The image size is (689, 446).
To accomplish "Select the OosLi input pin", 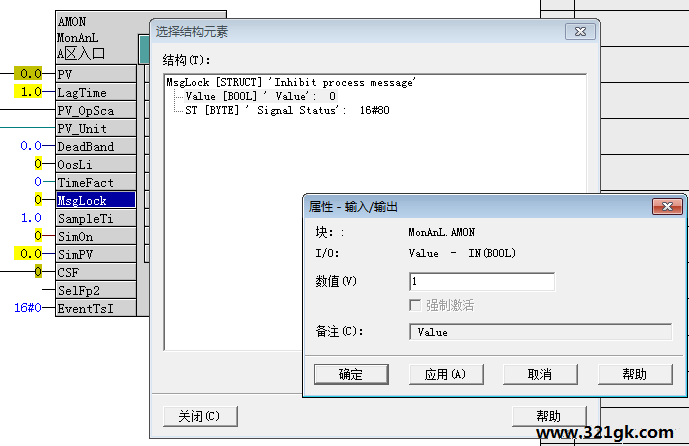I will click(96, 164).
